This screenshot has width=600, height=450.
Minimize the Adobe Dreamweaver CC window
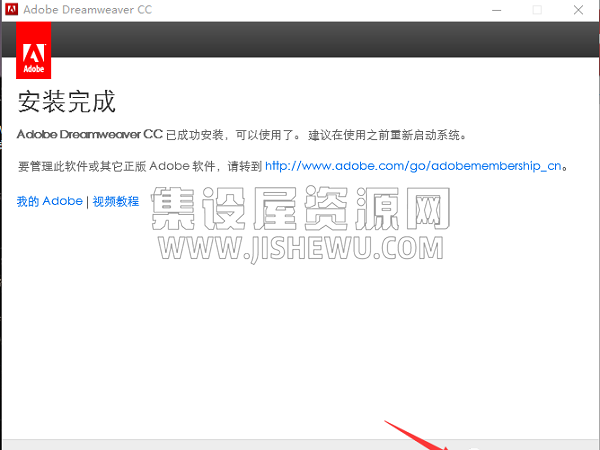pos(497,10)
